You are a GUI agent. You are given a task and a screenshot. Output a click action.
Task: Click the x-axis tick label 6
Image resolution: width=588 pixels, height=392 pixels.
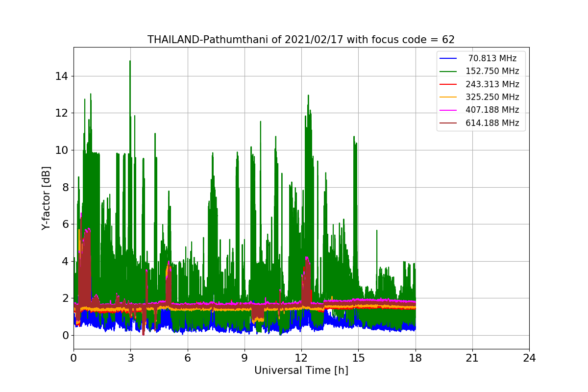coord(187,358)
